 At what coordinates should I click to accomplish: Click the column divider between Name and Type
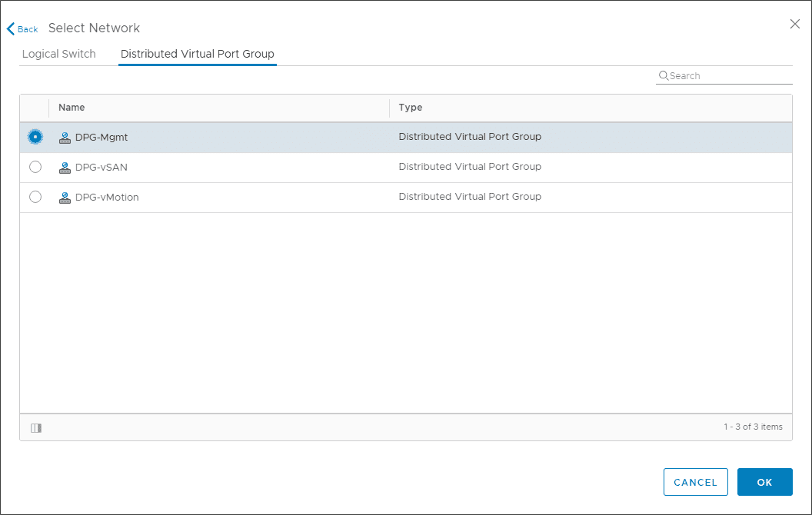(x=390, y=108)
